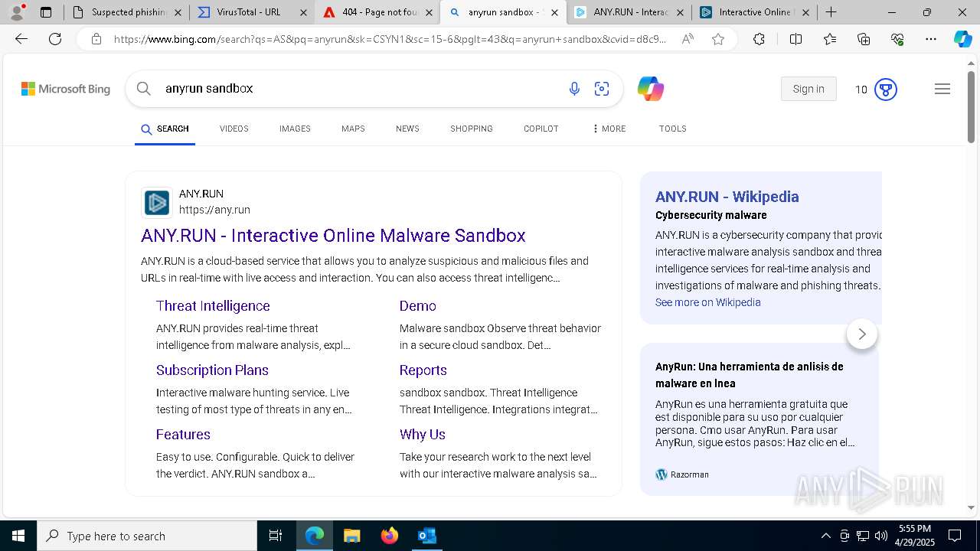
Task: Activate the Read aloud icon
Action: coord(688,39)
